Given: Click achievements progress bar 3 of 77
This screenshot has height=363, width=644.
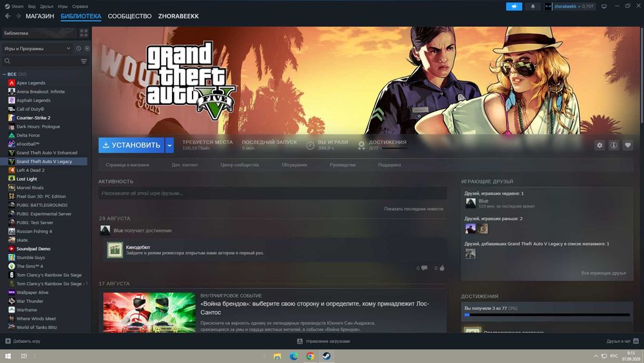Looking at the screenshot, I should (x=547, y=315).
